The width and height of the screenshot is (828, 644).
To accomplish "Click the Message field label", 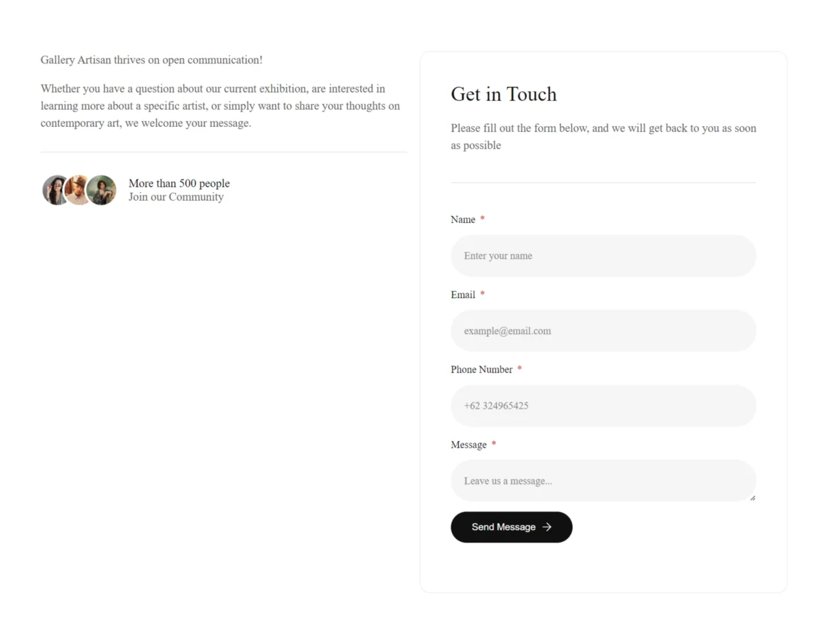I will (469, 445).
